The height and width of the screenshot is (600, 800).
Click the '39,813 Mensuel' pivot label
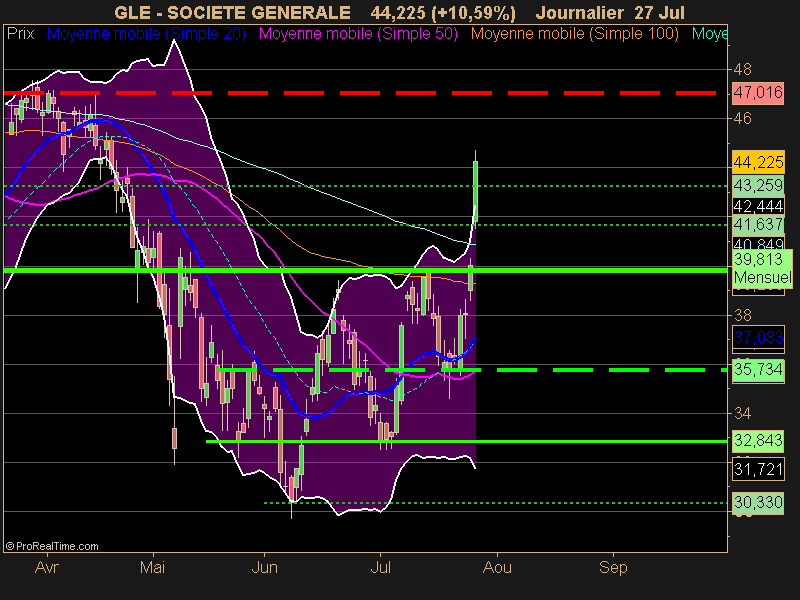[x=762, y=268]
